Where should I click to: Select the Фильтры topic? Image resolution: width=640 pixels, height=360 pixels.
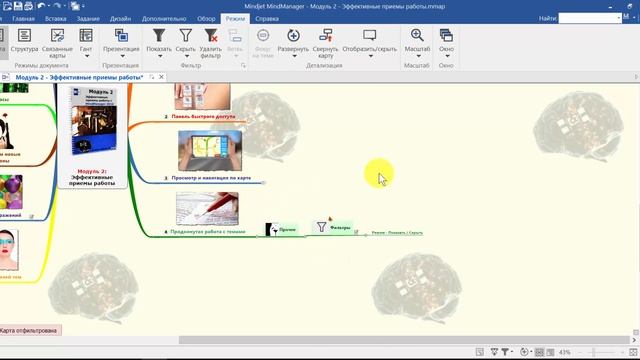tap(333, 227)
